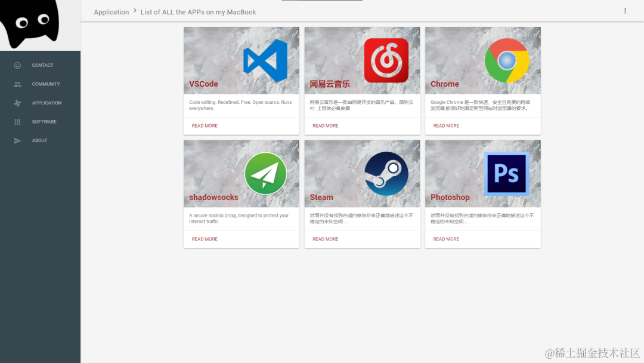This screenshot has width=644, height=363.
Task: Click the VSCode card title
Action: 203,84
